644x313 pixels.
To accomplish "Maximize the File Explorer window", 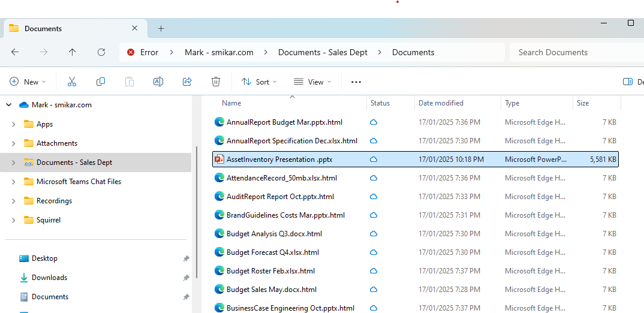I will 631,23.
